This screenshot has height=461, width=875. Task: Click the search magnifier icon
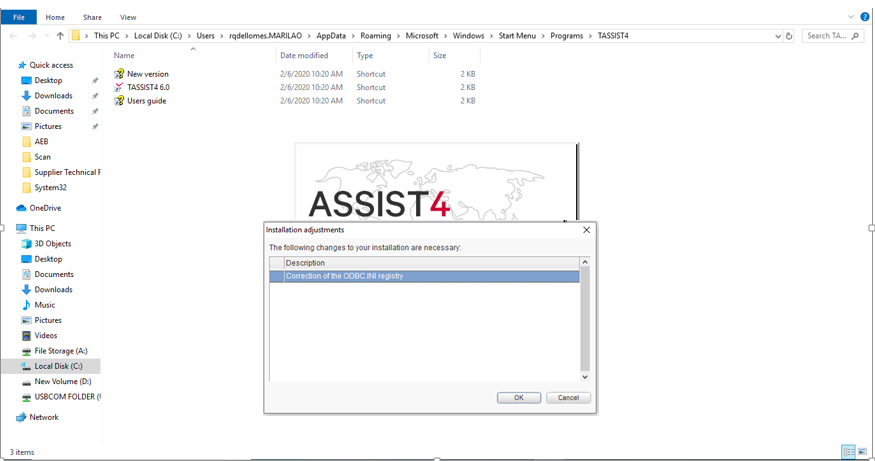[855, 36]
